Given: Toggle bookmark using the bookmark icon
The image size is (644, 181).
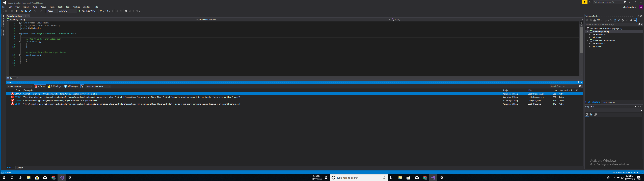Looking at the screenshot, I should tap(126, 11).
